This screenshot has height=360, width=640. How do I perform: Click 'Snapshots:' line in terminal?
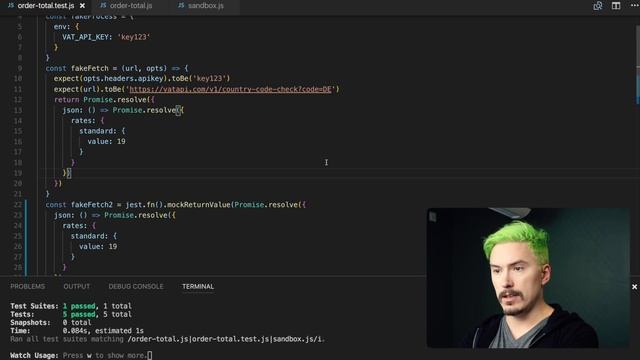(51, 322)
